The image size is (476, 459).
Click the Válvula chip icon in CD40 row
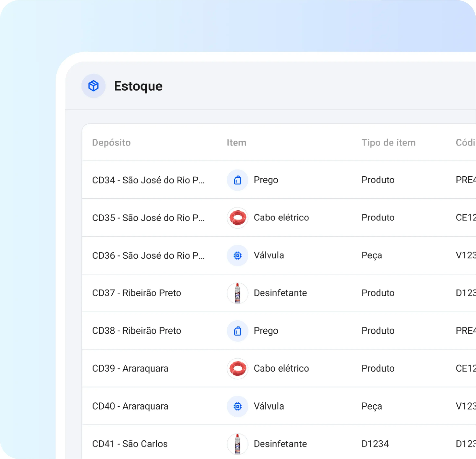(x=238, y=406)
